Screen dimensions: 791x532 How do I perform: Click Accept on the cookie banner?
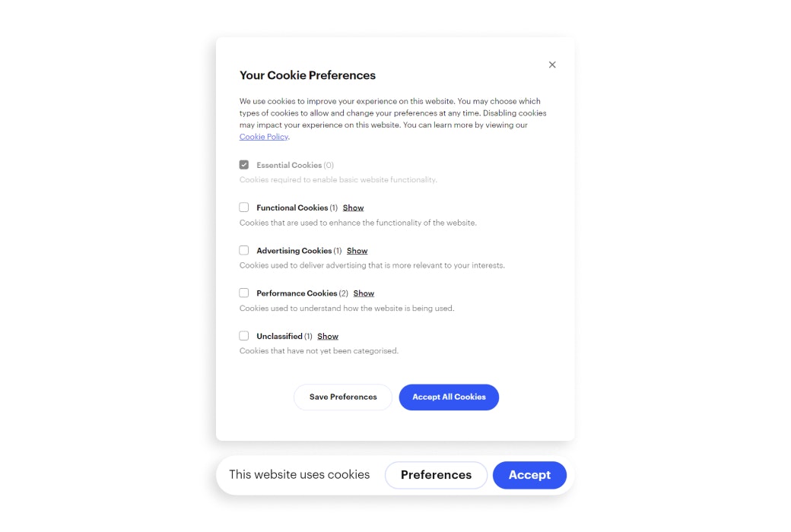pyautogui.click(x=529, y=474)
